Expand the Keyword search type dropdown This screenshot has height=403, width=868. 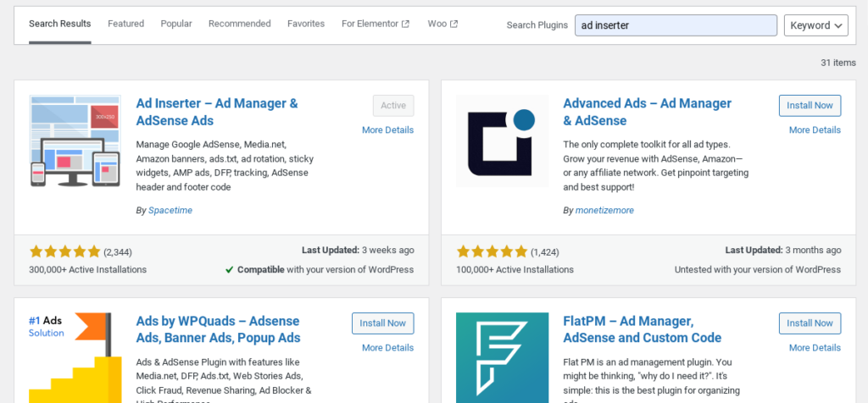coord(816,25)
